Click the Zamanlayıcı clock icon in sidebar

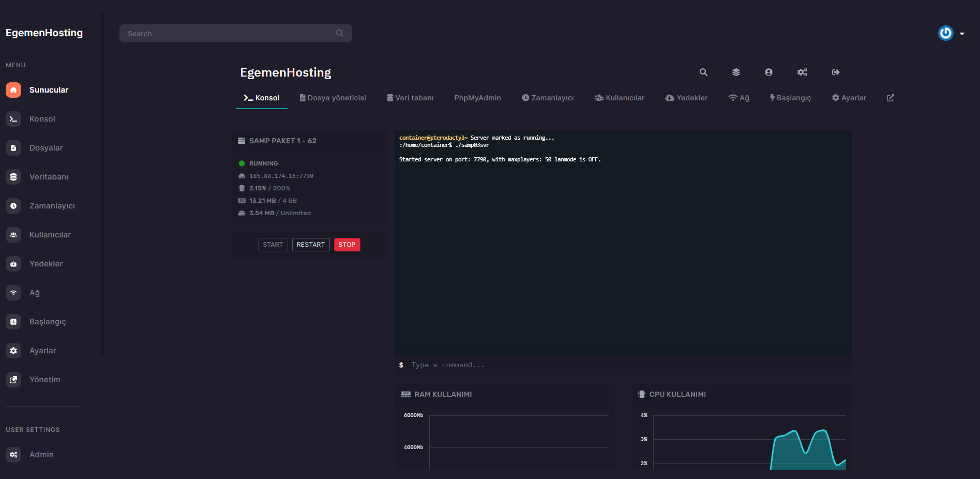coord(13,206)
